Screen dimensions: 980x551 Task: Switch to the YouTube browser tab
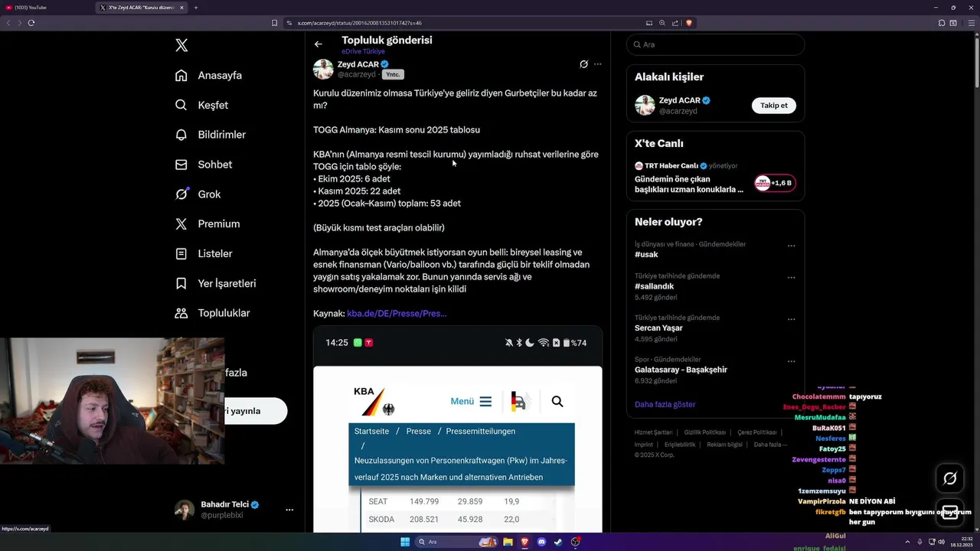coord(46,8)
